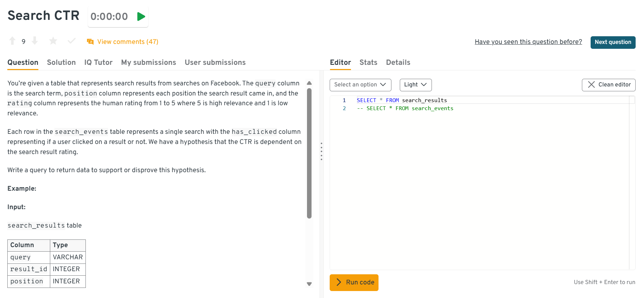Open the Select an option dropdown
644x298 pixels.
[x=360, y=85]
